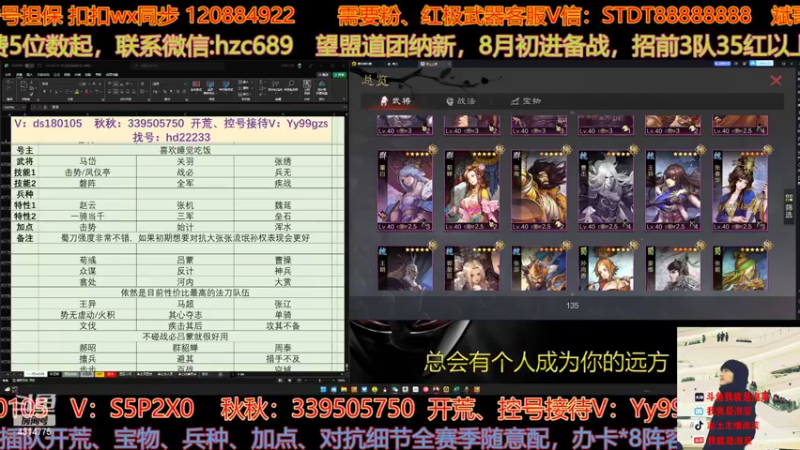Click cell containing 群貂蝉
The height and width of the screenshot is (450, 800).
(x=185, y=348)
